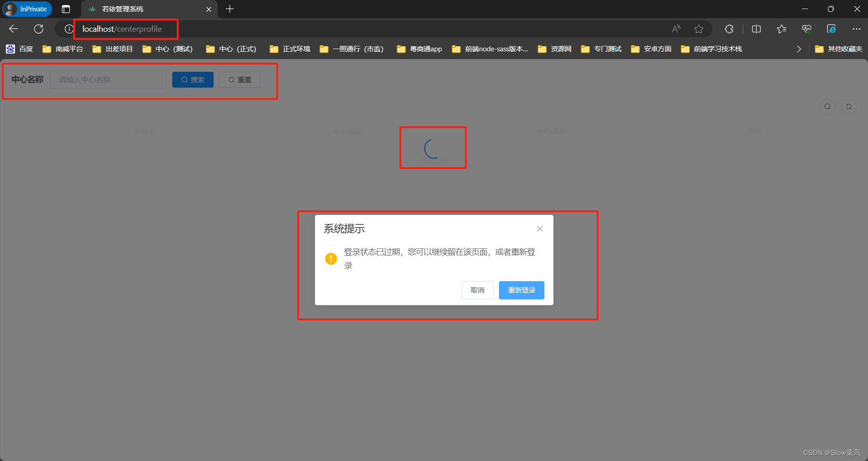Viewport: 868px width, 461px height.
Task: Open the 安卓方面 bookmark folder
Action: click(651, 49)
